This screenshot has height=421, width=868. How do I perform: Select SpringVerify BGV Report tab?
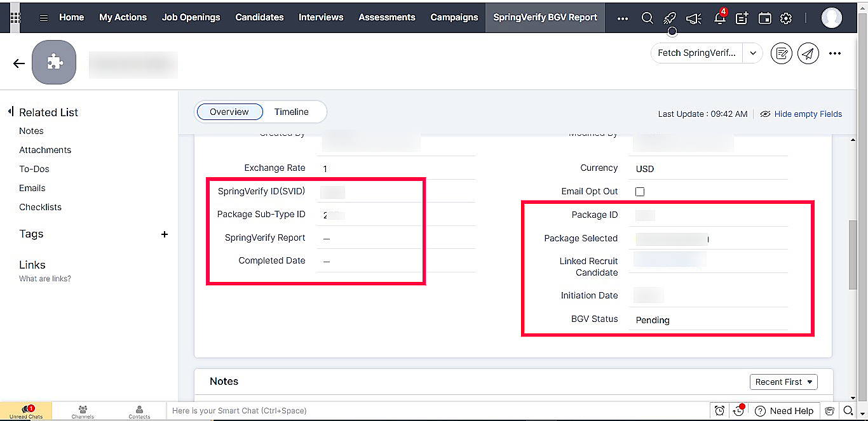pos(545,17)
